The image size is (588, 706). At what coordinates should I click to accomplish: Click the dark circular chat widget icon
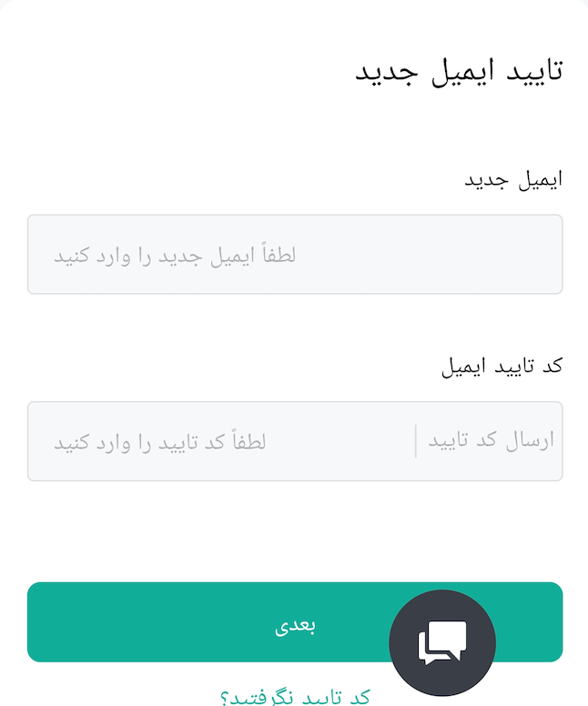(x=442, y=643)
